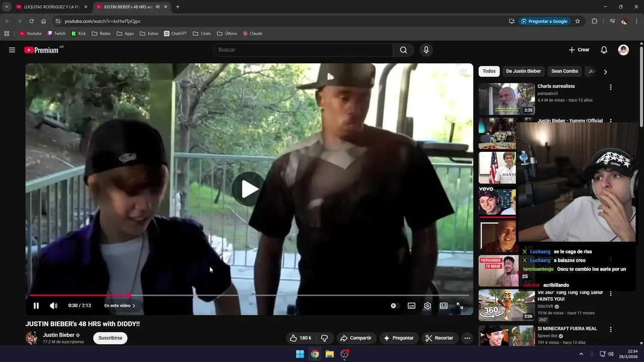Share the video via Compartir

(x=356, y=338)
